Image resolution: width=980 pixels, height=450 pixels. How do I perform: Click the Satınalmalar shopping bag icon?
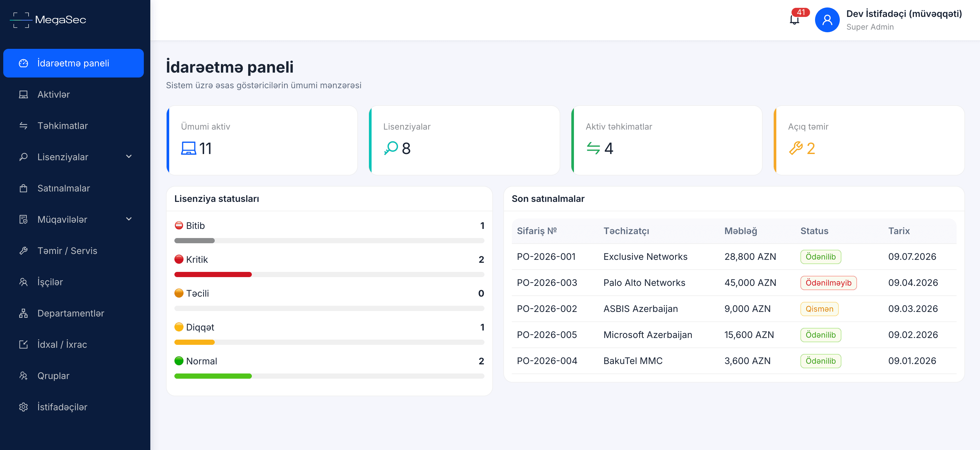tap(23, 188)
